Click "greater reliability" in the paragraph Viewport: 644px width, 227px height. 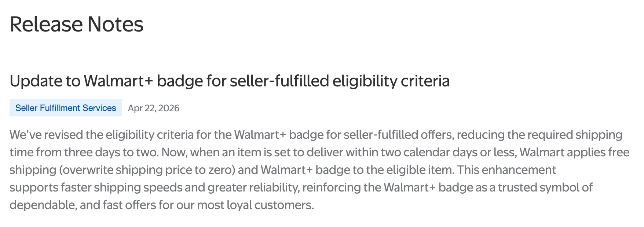(253, 187)
